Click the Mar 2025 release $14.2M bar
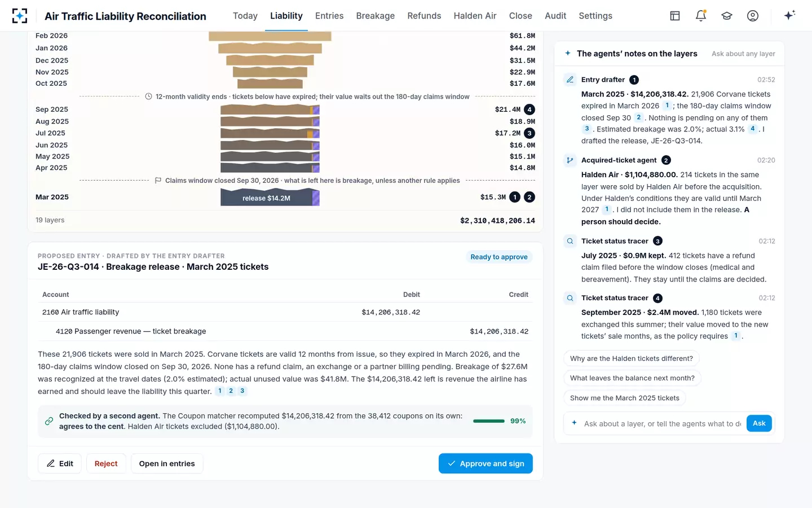 (270, 198)
